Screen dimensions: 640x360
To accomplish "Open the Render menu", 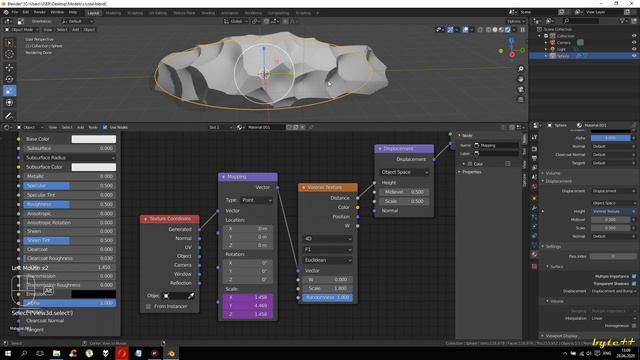I will pos(40,12).
